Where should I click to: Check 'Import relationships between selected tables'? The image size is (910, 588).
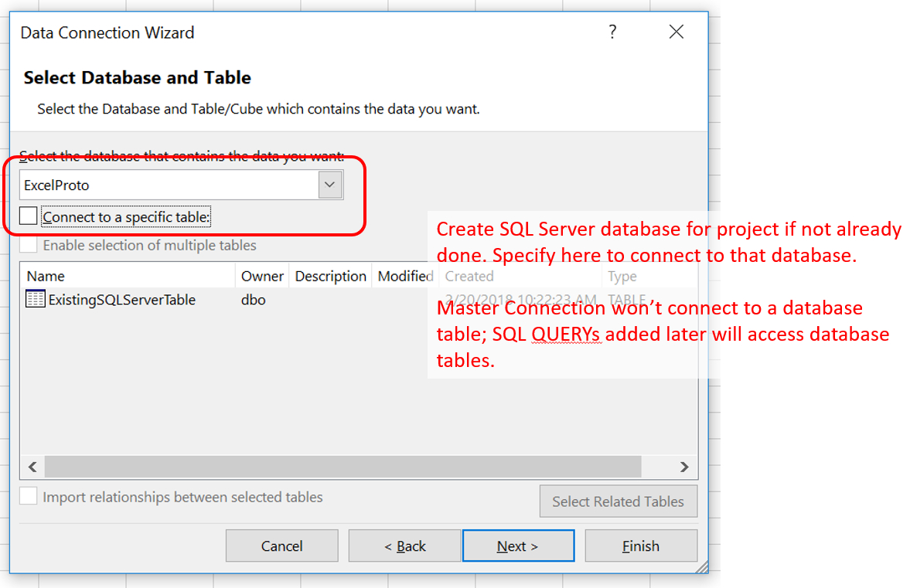pos(29,497)
